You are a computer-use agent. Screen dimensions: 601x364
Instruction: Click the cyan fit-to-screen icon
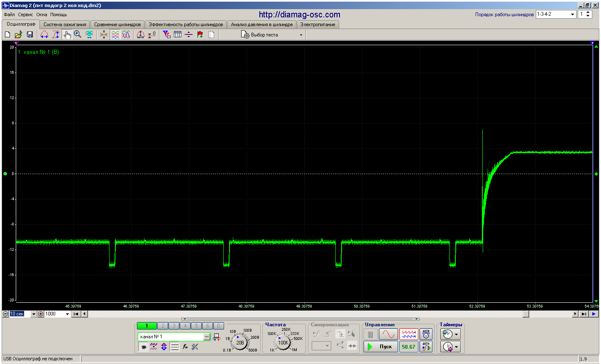tap(89, 35)
